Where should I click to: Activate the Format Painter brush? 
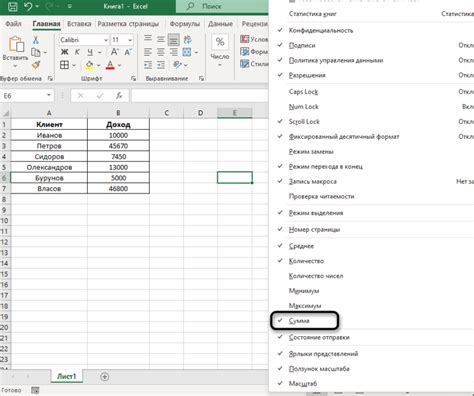point(36,65)
